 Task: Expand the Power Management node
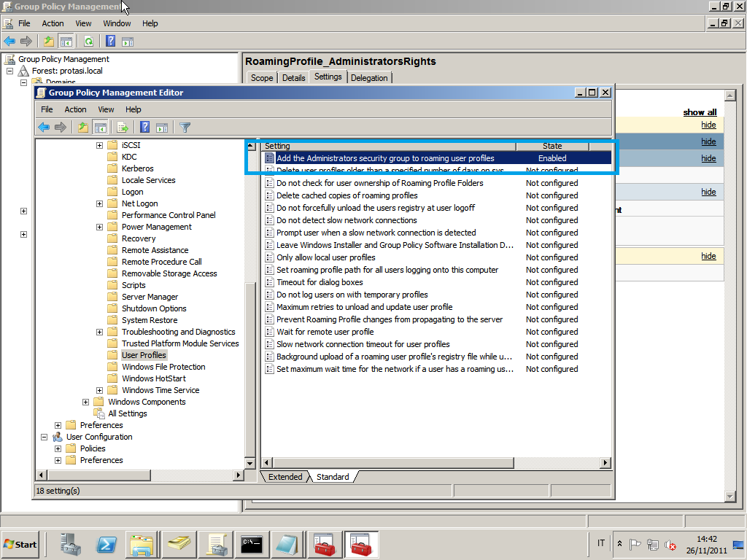[x=99, y=227]
